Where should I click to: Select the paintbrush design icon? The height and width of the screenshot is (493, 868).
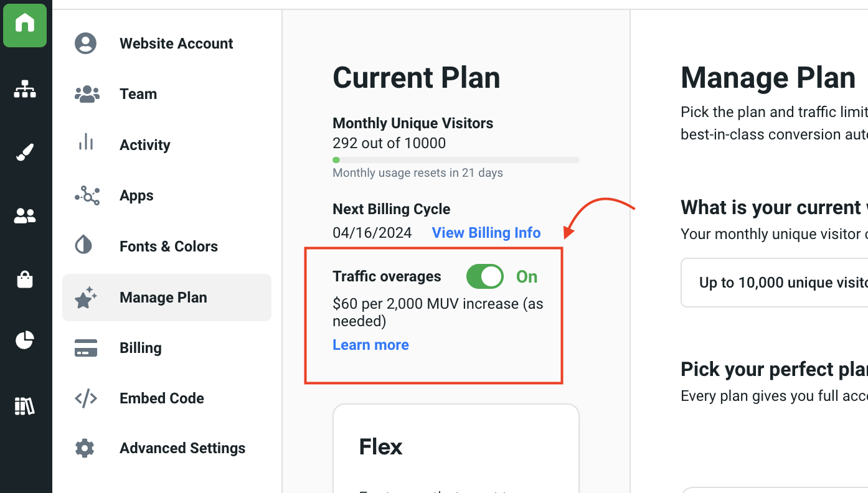(25, 153)
